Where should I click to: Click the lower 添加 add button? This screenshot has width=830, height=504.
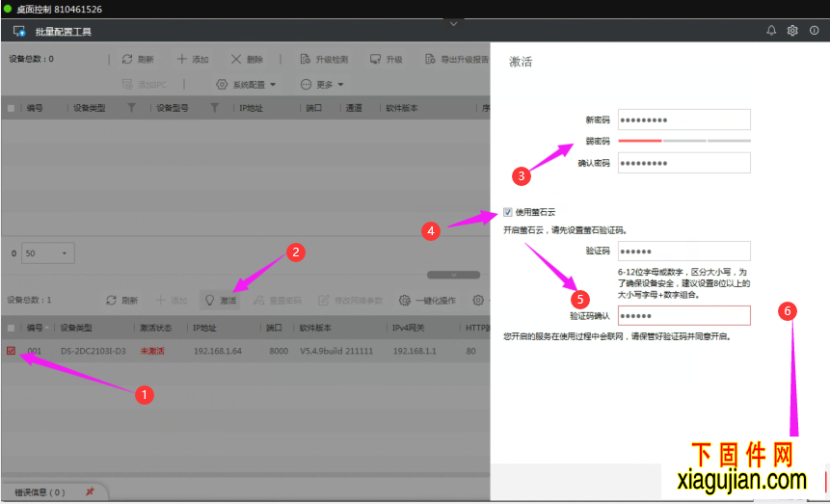[172, 301]
